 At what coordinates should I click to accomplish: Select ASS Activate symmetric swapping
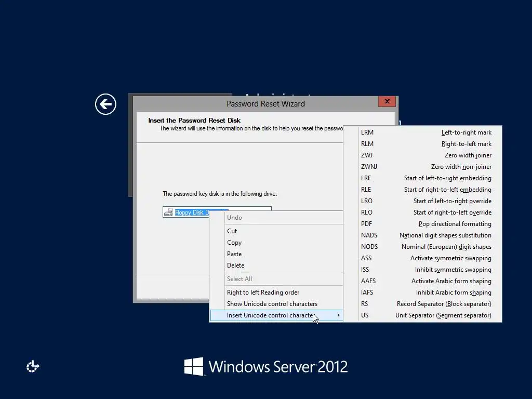[423, 258]
